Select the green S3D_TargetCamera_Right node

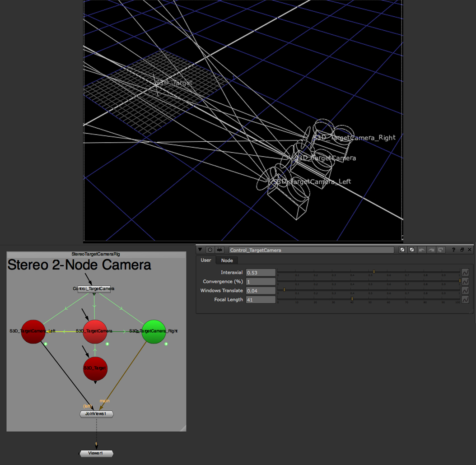154,332
